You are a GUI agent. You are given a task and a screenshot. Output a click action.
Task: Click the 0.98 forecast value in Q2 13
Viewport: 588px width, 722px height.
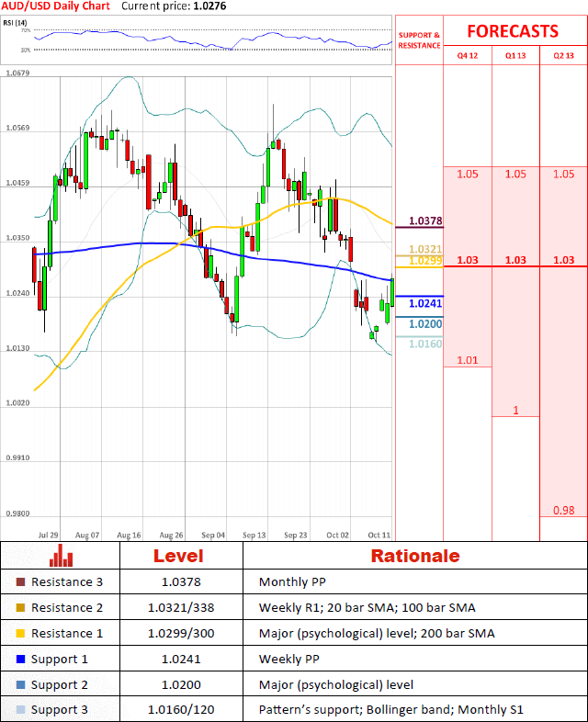pos(563,510)
